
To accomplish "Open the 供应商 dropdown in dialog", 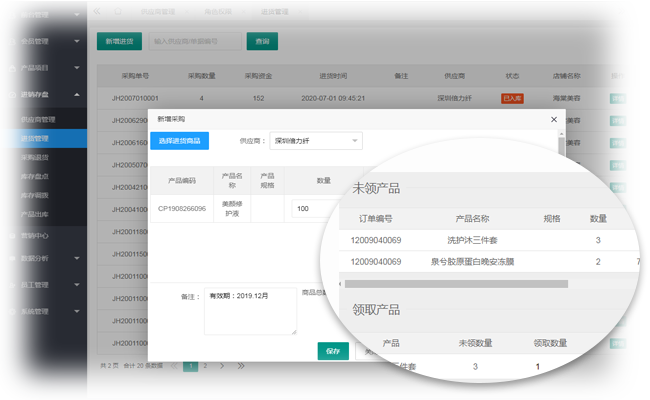I will coord(315,141).
